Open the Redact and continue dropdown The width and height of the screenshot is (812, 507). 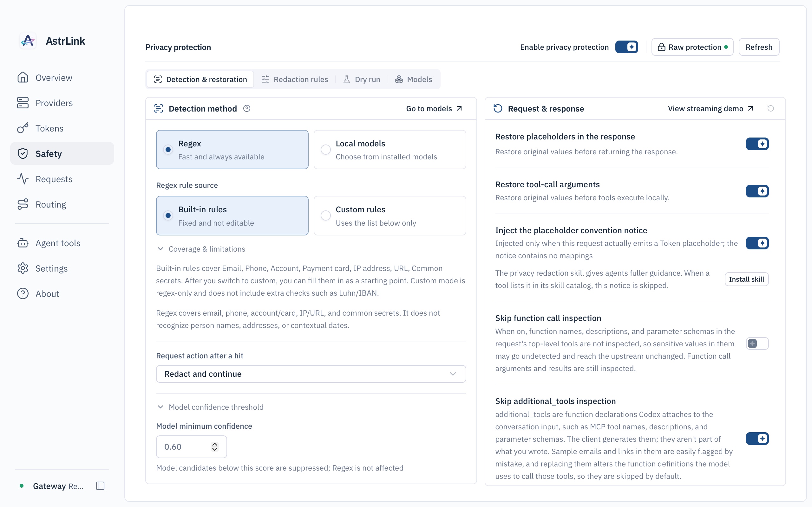point(311,374)
